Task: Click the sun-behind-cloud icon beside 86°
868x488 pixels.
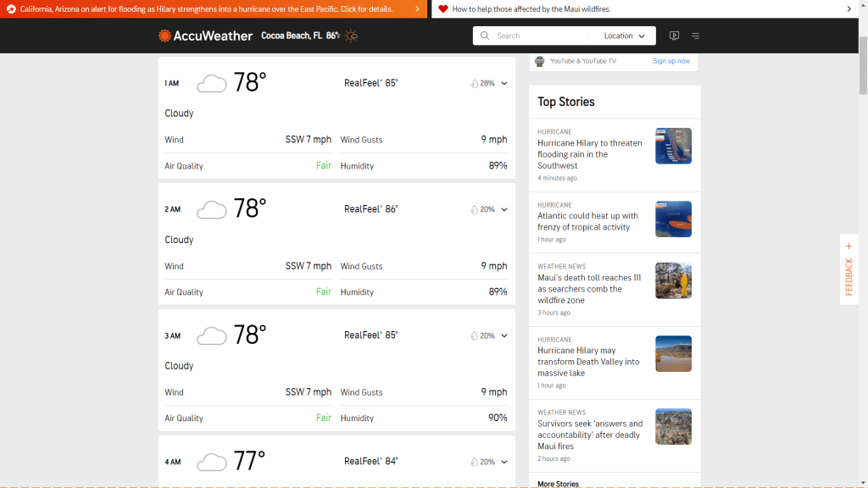Action: point(351,36)
